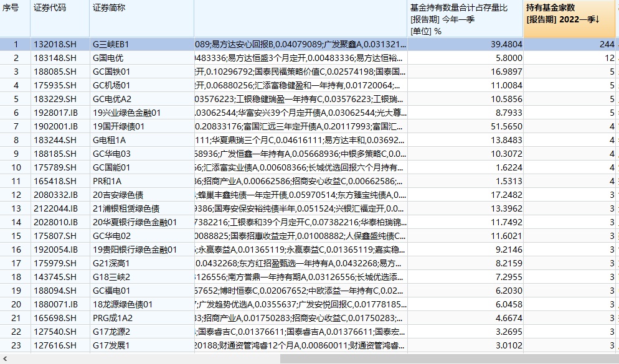Click the 证券代码 column header
Image resolution: width=619 pixels, height=364 pixels.
(x=60, y=19)
